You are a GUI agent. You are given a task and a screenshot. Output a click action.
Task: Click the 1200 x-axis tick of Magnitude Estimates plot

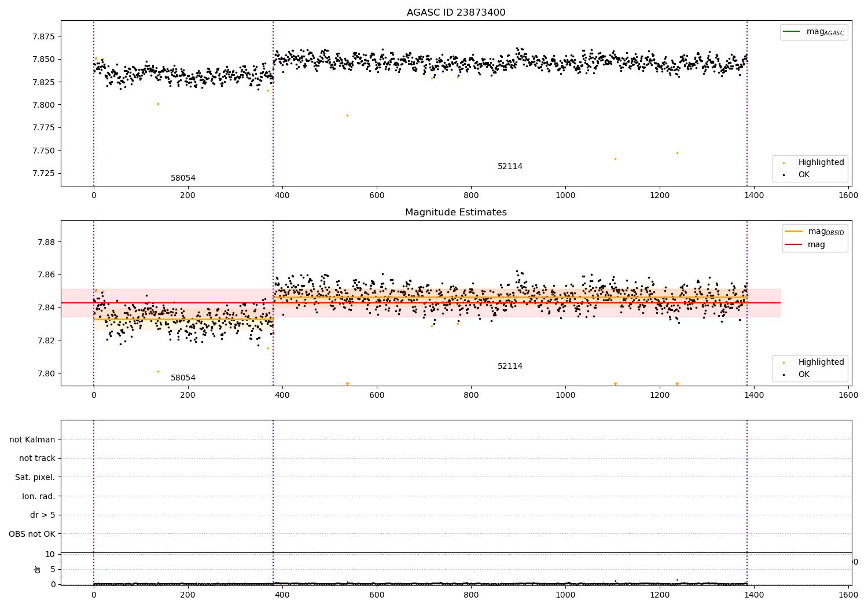point(660,395)
